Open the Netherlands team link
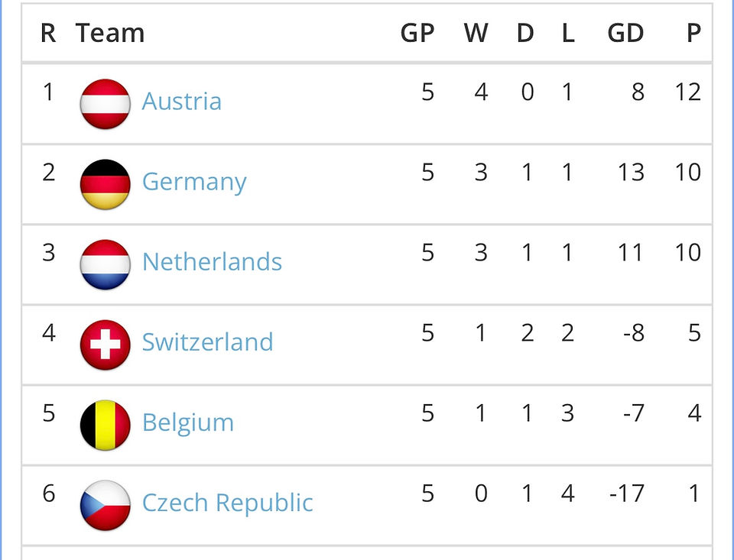Image resolution: width=734 pixels, height=560 pixels. pyautogui.click(x=212, y=261)
